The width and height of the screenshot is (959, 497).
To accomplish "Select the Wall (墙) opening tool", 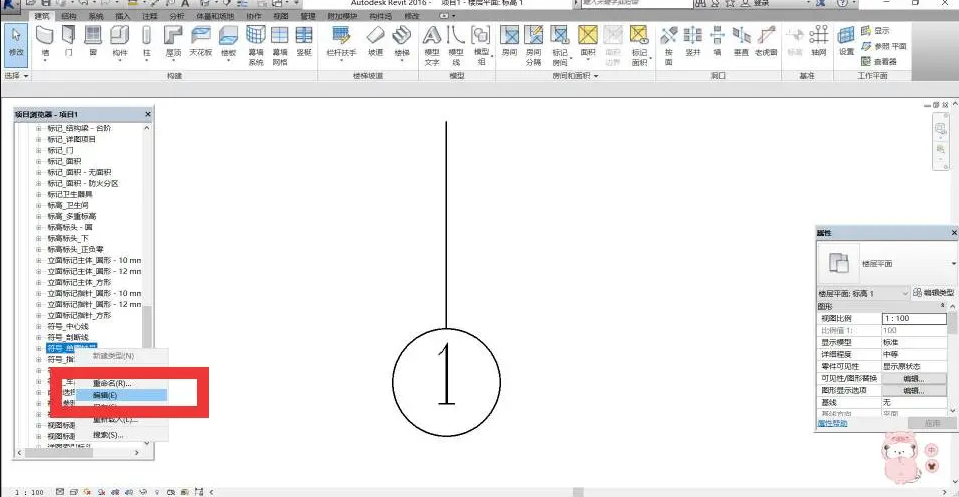I will [717, 42].
